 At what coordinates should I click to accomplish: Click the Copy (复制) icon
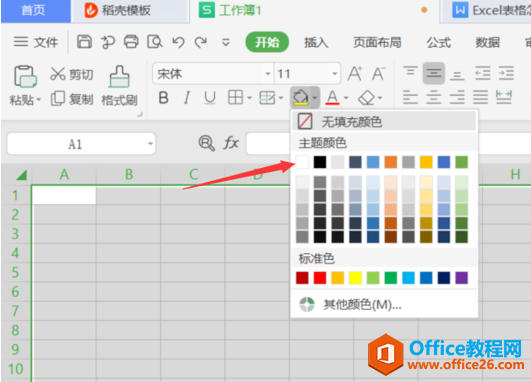pos(58,99)
